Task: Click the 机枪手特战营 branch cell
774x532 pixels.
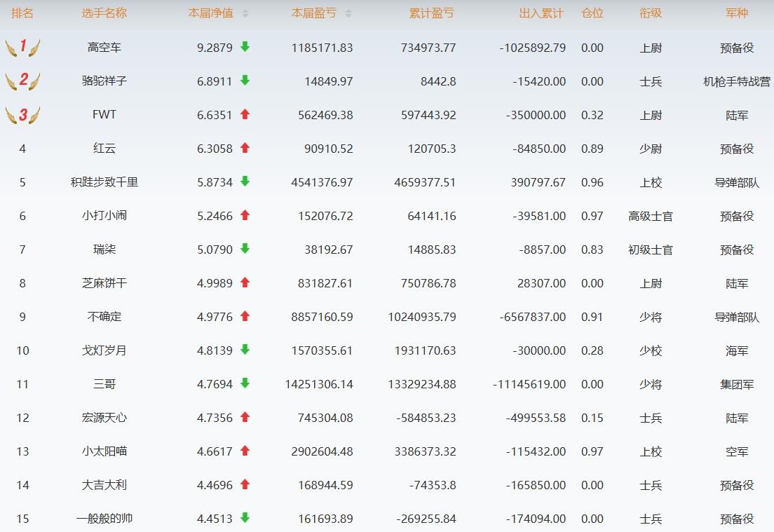Action: [736, 81]
